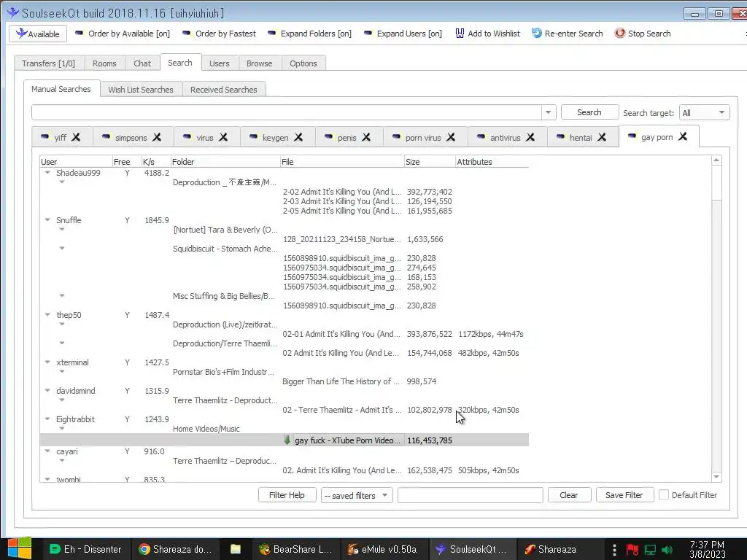Image resolution: width=747 pixels, height=560 pixels.
Task: Click the Search button
Action: pyautogui.click(x=589, y=112)
